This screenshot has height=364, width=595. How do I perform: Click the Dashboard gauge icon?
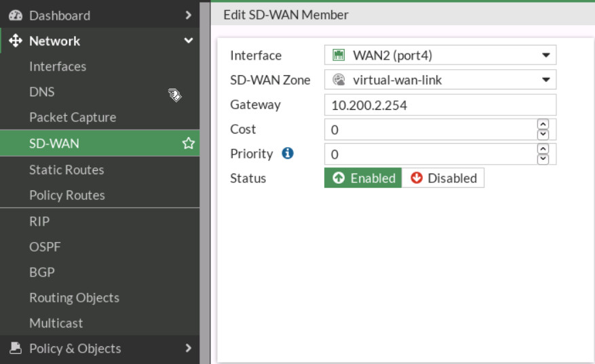pos(15,15)
